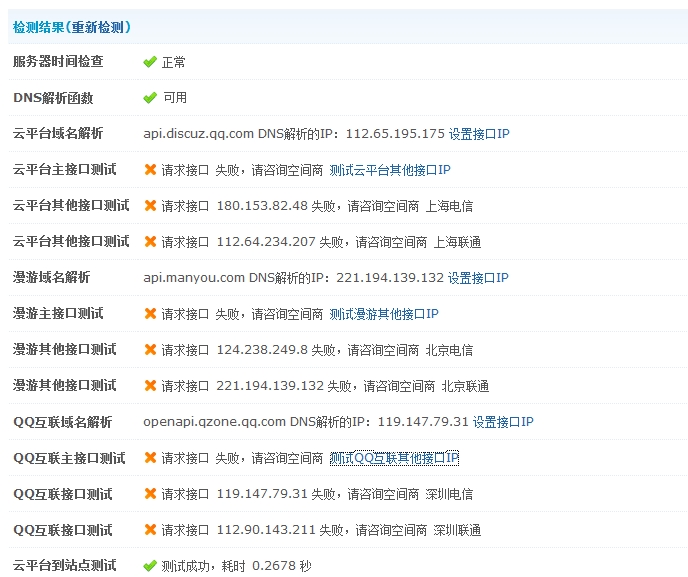
Task: Click green check icon for DNS解析函数
Action: coord(150,97)
